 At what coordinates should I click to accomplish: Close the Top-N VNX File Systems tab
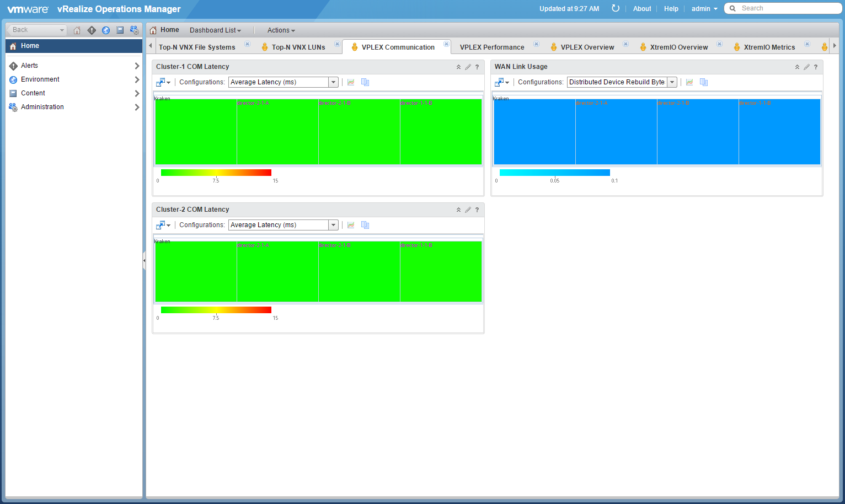[x=248, y=44]
